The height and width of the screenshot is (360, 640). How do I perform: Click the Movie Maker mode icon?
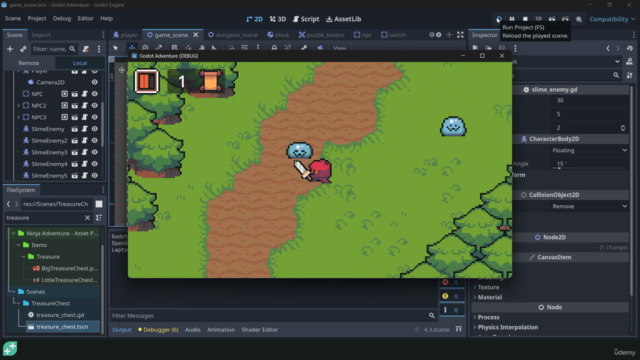(x=579, y=19)
